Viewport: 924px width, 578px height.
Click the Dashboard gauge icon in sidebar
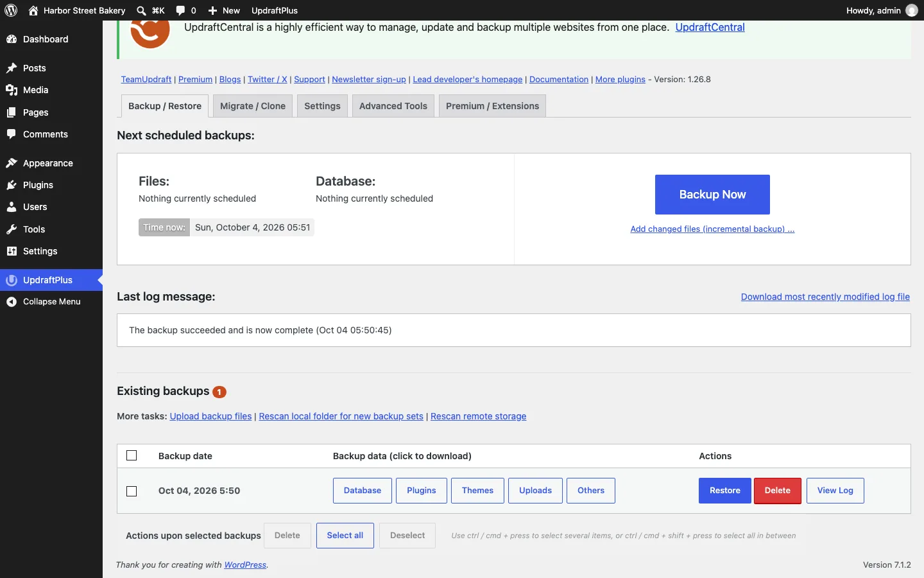12,39
